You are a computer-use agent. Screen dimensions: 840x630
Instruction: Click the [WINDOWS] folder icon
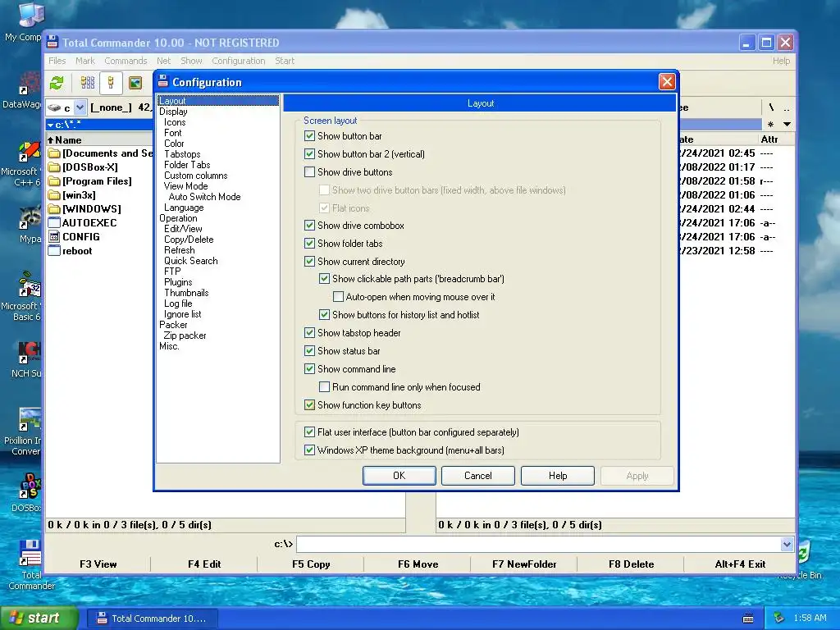click(54, 209)
